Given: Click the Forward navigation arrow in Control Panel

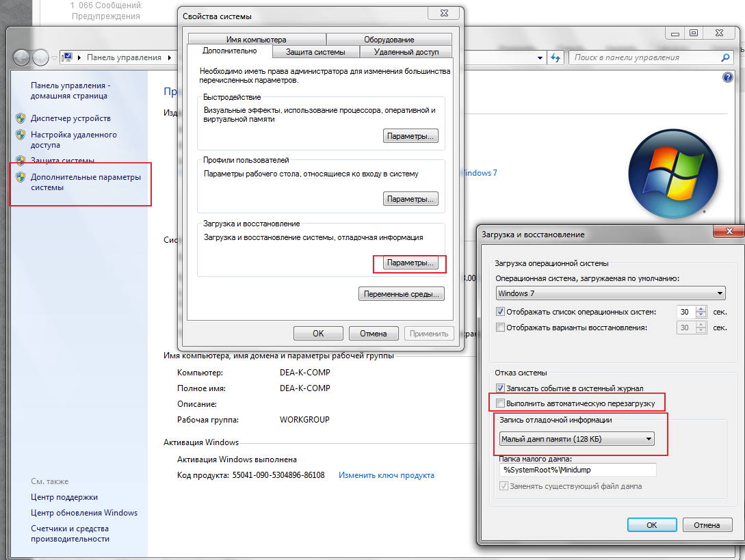Looking at the screenshot, I should (41, 57).
